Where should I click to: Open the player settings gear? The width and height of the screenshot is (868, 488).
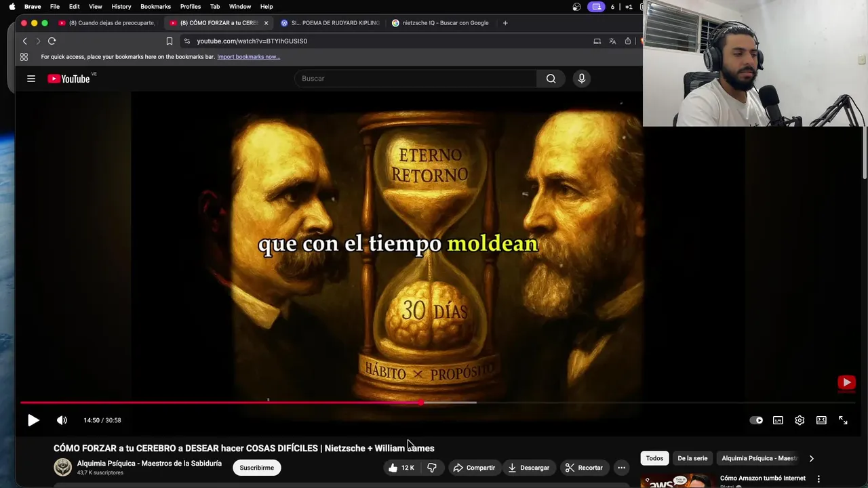pyautogui.click(x=800, y=420)
